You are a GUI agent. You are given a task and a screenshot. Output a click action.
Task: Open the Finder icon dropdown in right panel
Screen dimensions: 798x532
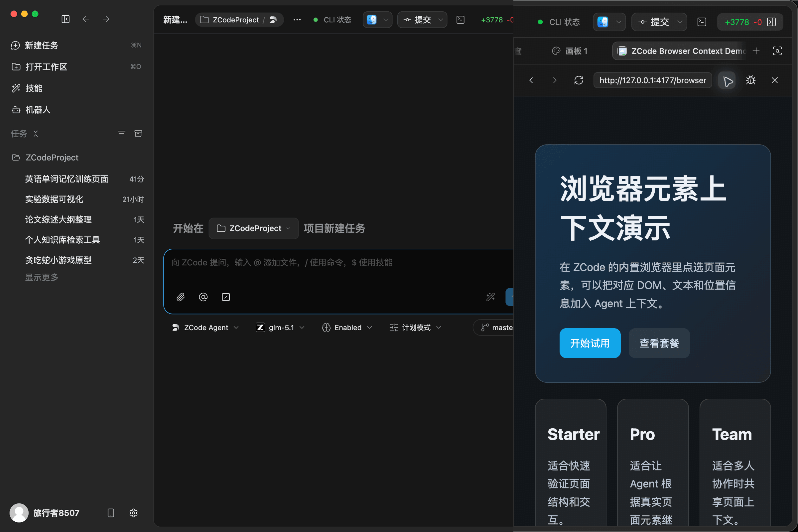(609, 22)
